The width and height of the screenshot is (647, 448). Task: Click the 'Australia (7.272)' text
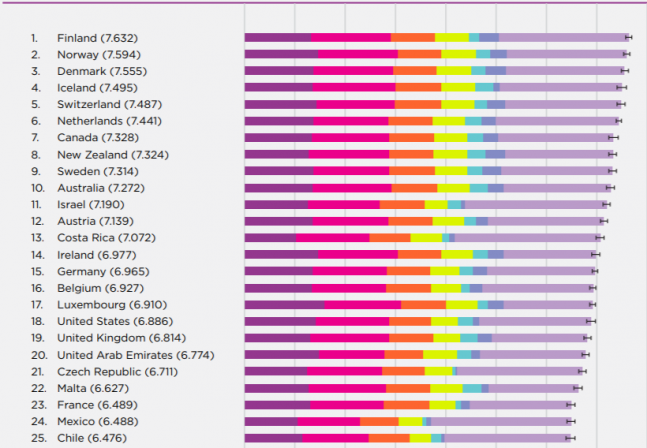point(101,188)
